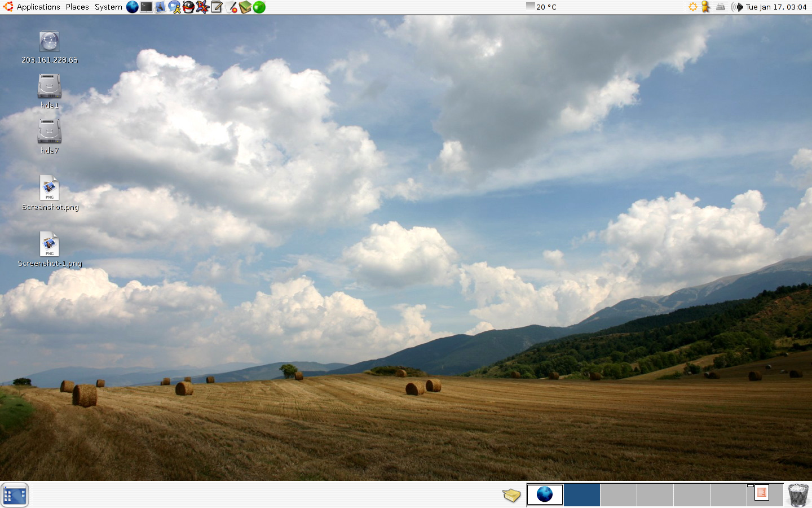Launch the notepad text editor icon
The height and width of the screenshot is (508, 812).
(217, 7)
